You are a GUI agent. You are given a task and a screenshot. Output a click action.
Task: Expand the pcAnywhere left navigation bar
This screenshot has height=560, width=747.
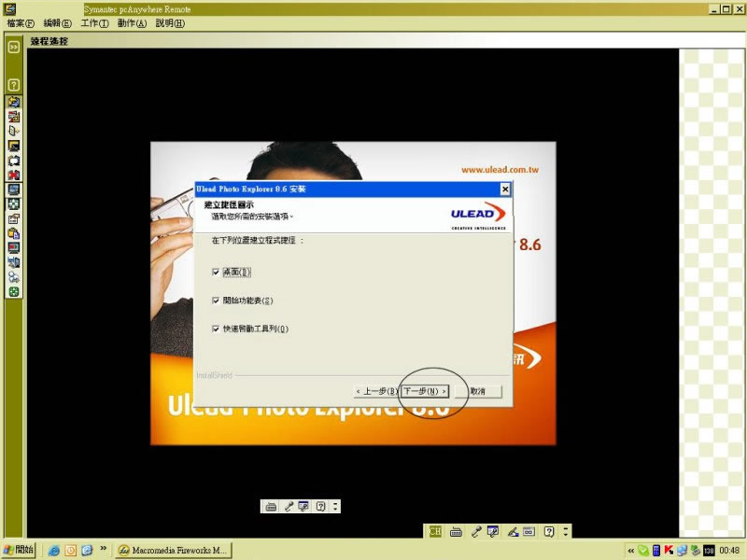point(14,47)
